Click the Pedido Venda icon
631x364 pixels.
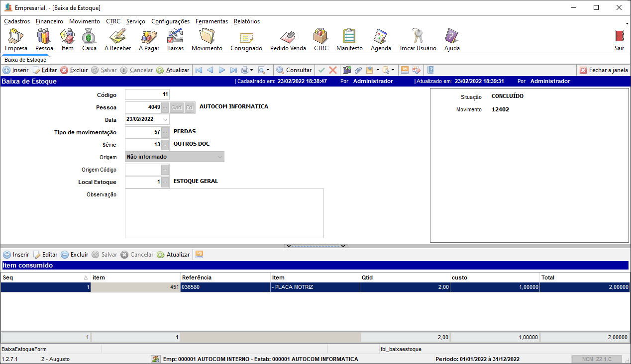(288, 39)
